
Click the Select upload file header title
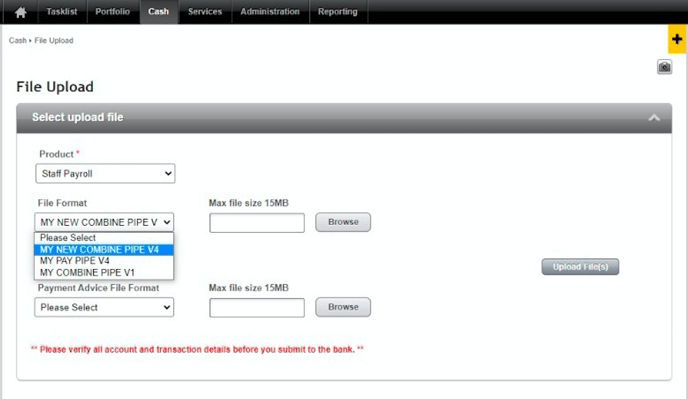click(77, 117)
